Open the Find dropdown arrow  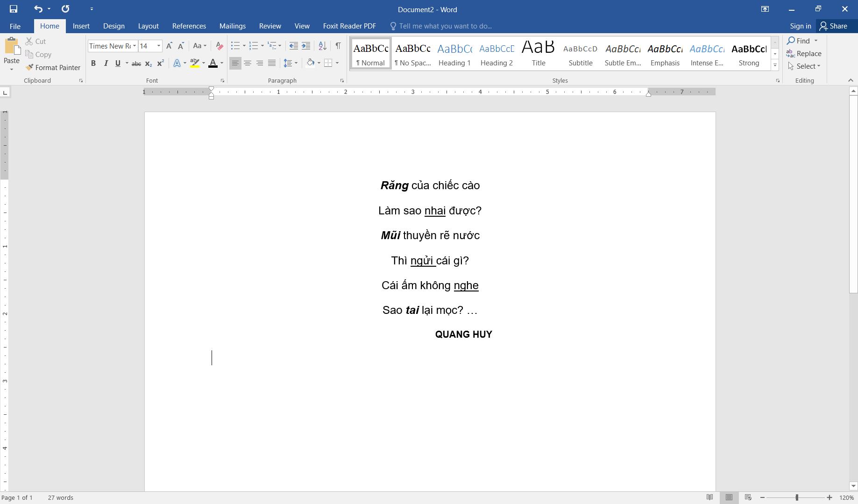816,41
